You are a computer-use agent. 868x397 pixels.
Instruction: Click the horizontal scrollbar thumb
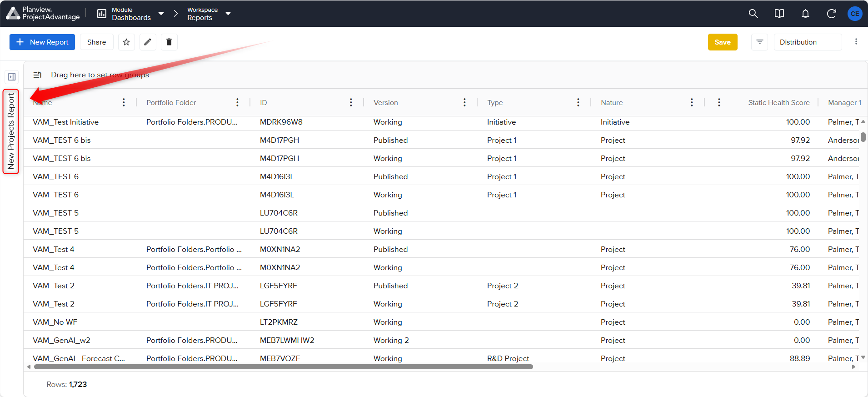pos(283,367)
